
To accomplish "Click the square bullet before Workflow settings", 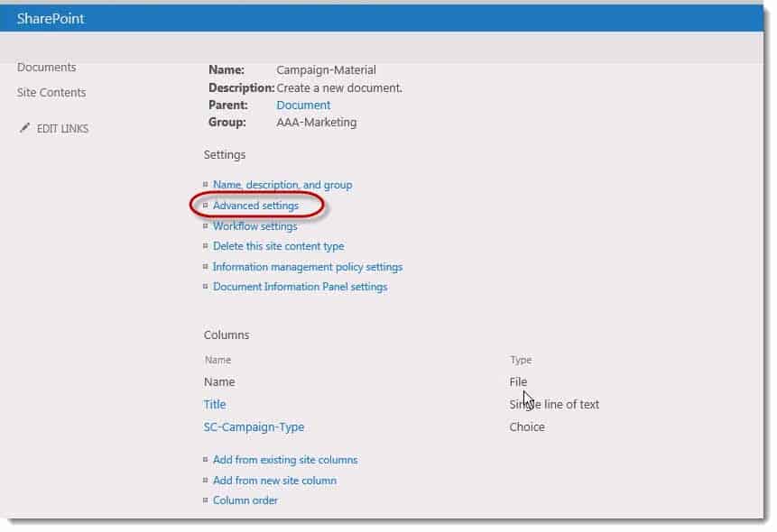I will tap(204, 225).
